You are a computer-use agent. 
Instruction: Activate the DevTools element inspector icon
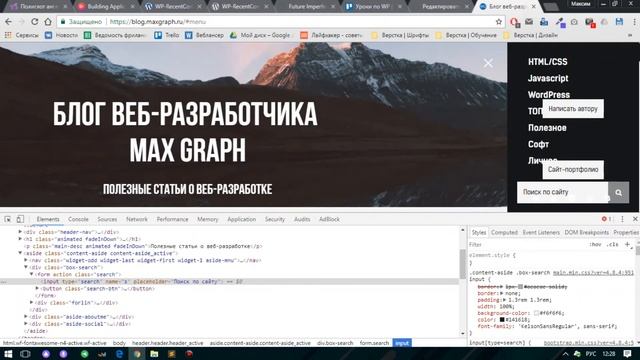8,219
